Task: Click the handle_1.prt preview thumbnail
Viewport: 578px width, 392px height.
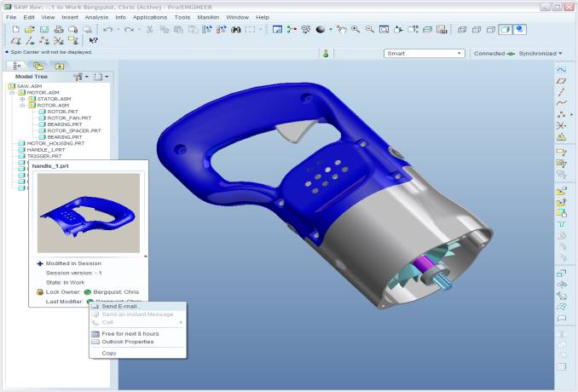Action: click(89, 213)
